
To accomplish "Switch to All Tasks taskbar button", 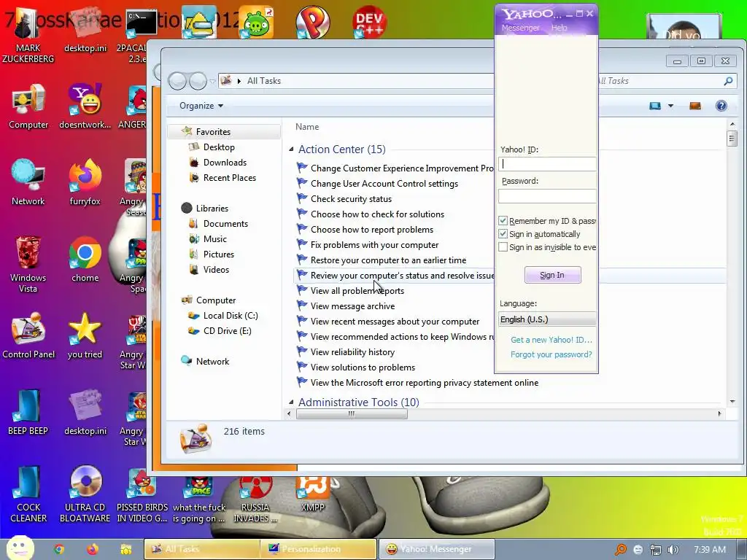I will coord(202,549).
